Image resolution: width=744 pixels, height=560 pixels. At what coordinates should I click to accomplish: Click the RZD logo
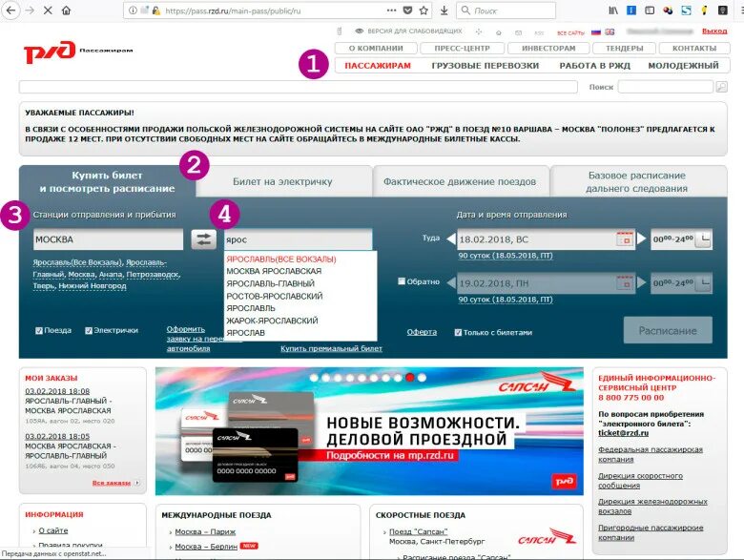pos(50,52)
